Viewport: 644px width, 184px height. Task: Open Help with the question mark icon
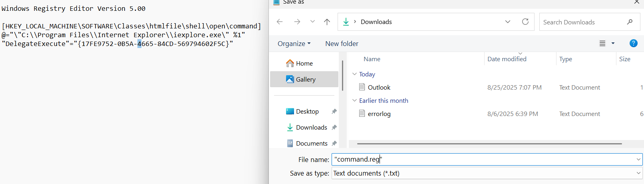pos(634,43)
